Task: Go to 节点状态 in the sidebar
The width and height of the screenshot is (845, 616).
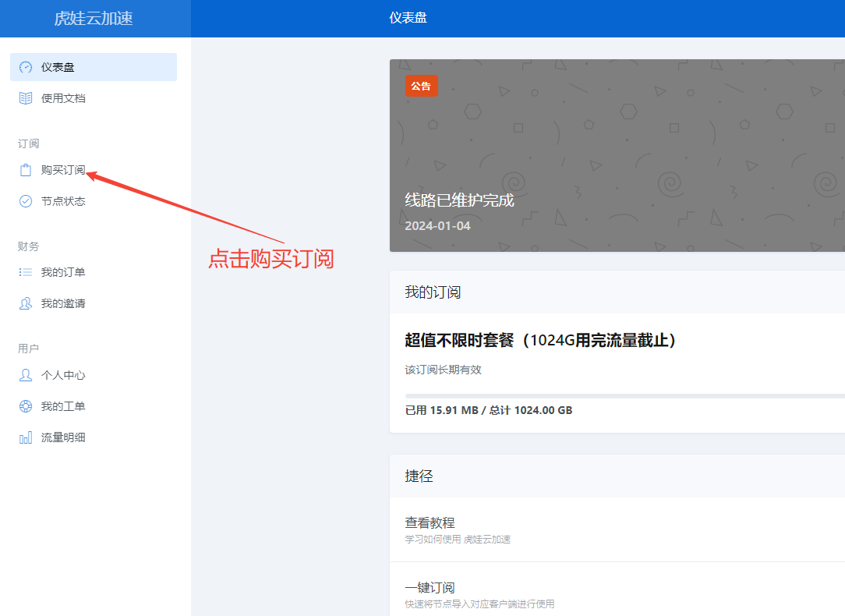Action: (x=63, y=201)
